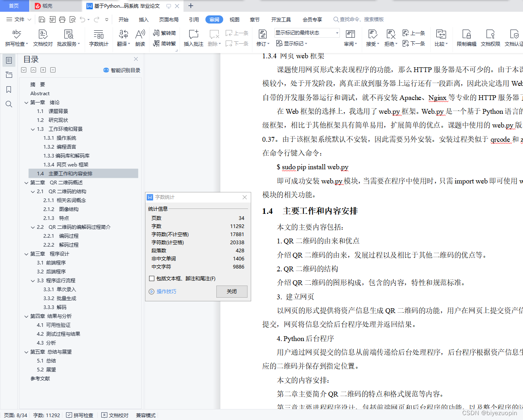Collapse the 2.2 QR二维码的编解码过程简介 node
The width and height of the screenshot is (523, 420).
33,227
